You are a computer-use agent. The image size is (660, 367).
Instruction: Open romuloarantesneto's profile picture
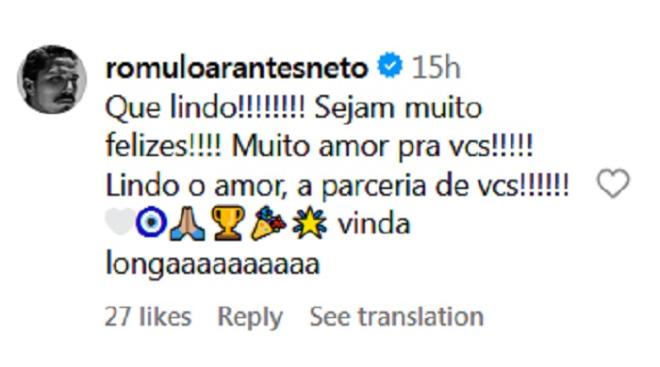click(52, 80)
